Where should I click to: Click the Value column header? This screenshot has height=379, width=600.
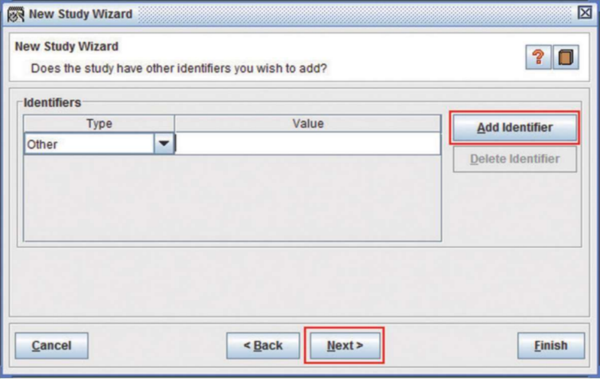[x=308, y=124]
